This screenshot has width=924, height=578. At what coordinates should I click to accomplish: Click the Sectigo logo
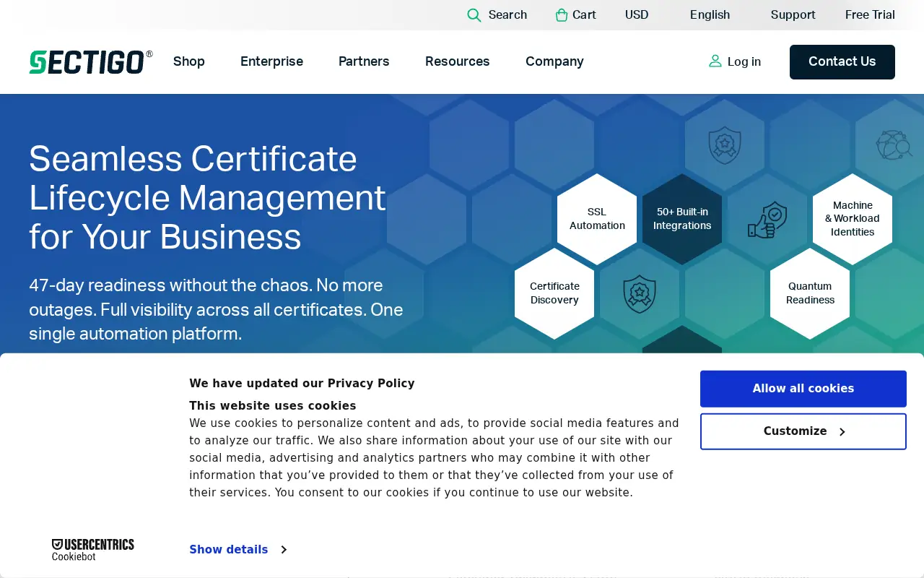[x=91, y=62]
